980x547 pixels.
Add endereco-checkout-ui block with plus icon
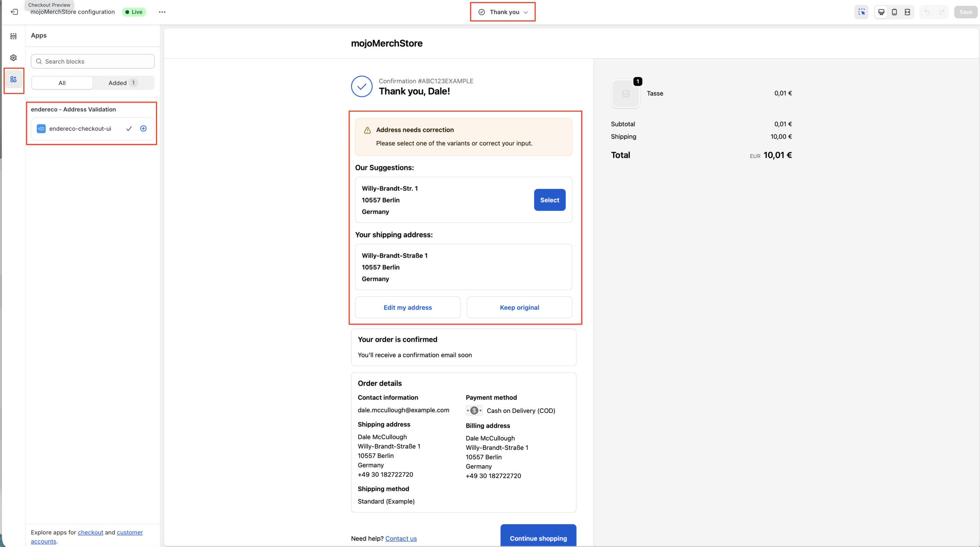143,129
